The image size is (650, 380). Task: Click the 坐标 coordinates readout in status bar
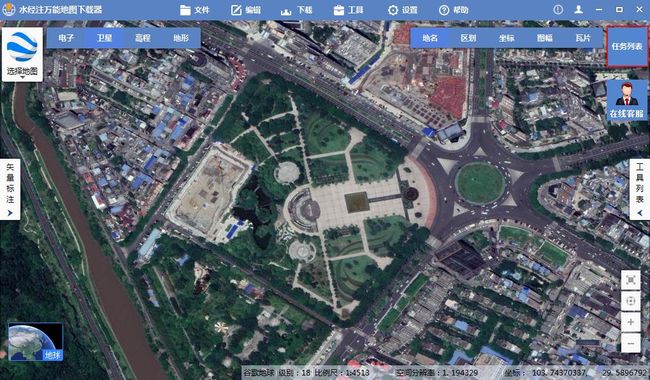coord(576,373)
